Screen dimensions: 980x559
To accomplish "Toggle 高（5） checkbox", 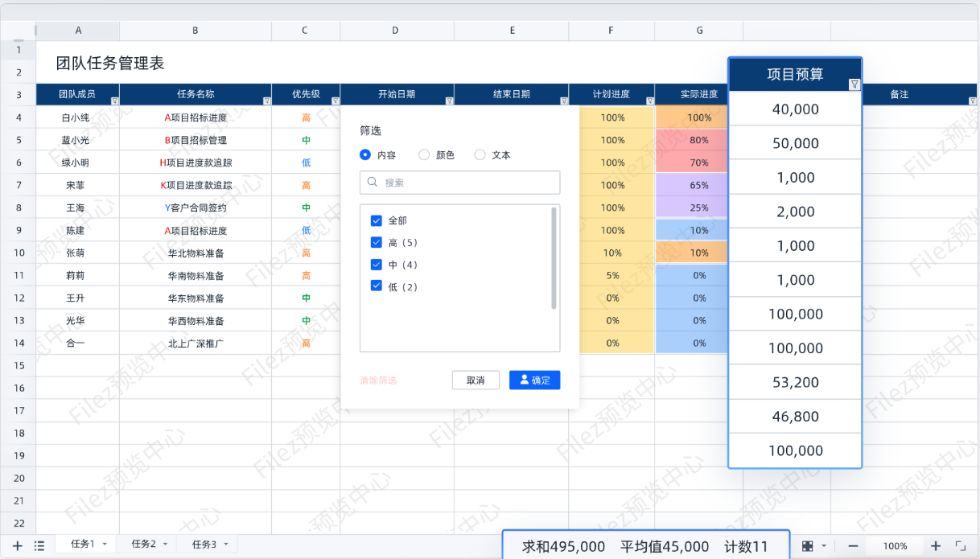I will click(376, 242).
